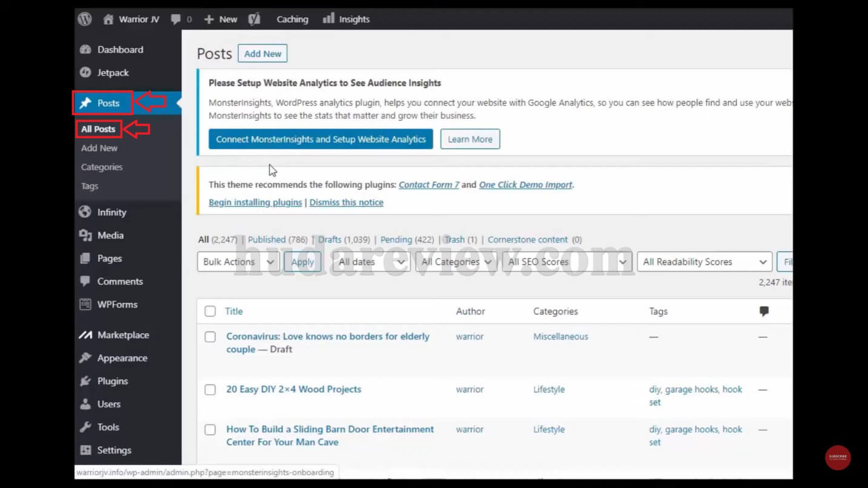Screen dimensions: 868x488
Task: Sort posts by Title column header
Action: coord(234,311)
